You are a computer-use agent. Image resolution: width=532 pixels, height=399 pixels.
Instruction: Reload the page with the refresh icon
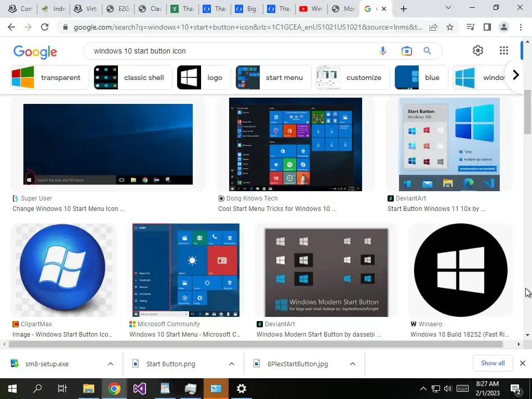[45, 27]
